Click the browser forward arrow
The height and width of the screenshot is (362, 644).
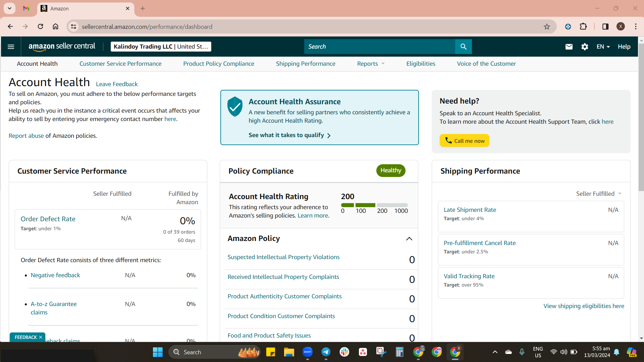[x=25, y=26]
